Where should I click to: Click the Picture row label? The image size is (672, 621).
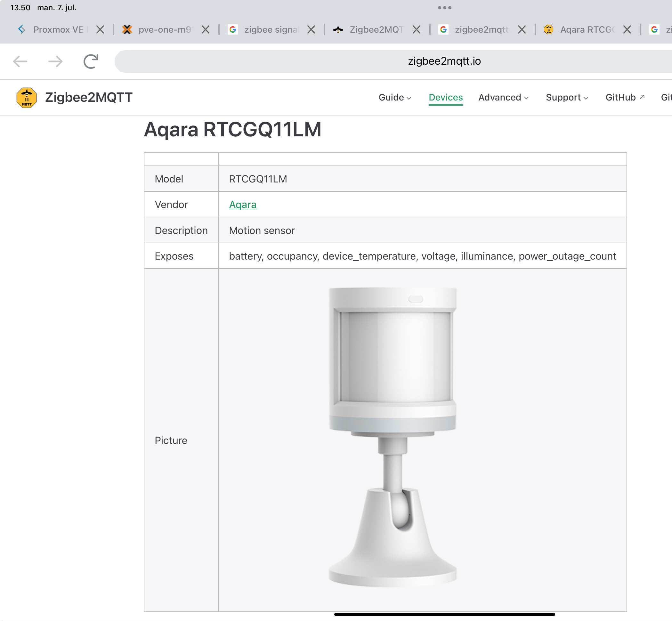[171, 440]
